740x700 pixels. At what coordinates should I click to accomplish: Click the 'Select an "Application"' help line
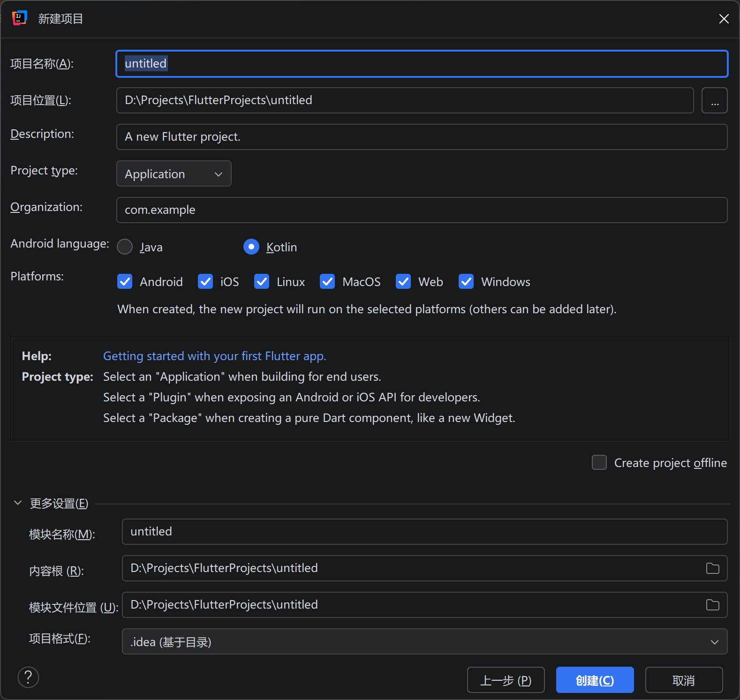click(242, 377)
